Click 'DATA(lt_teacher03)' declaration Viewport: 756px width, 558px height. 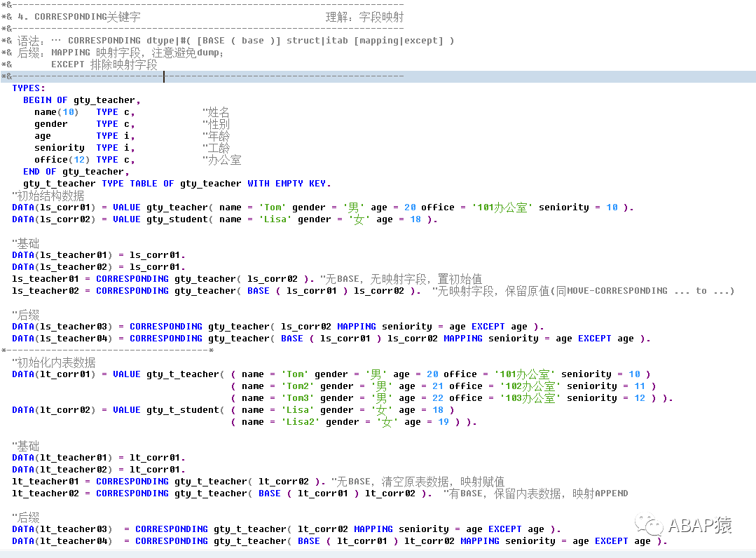tap(62, 529)
